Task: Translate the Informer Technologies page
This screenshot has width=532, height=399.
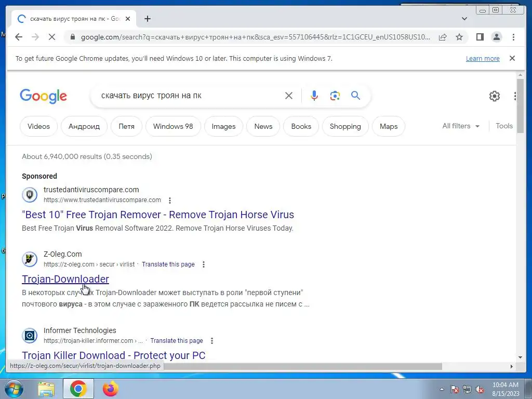Action: (177, 341)
